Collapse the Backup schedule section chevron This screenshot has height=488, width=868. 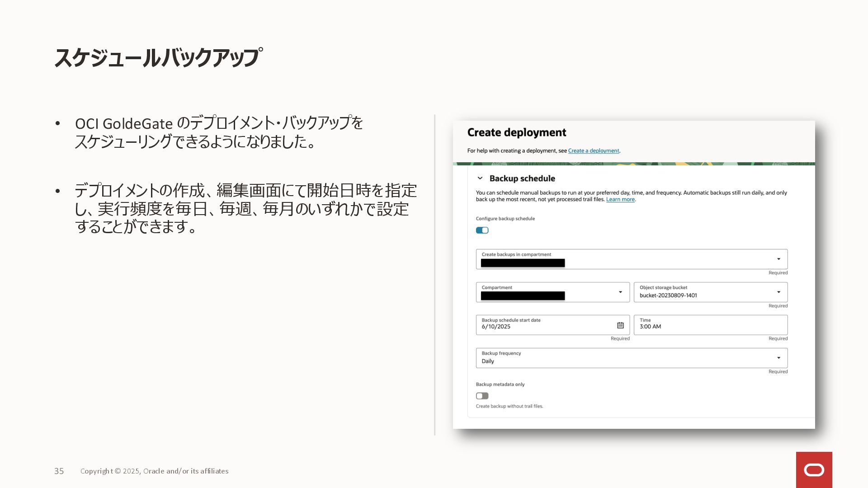tap(480, 178)
